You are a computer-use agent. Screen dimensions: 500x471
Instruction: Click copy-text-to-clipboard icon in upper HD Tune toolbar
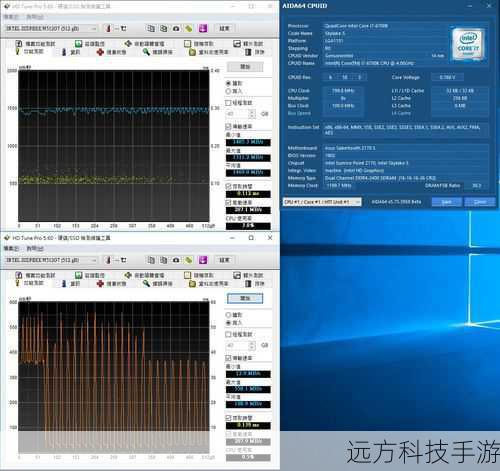[151, 28]
